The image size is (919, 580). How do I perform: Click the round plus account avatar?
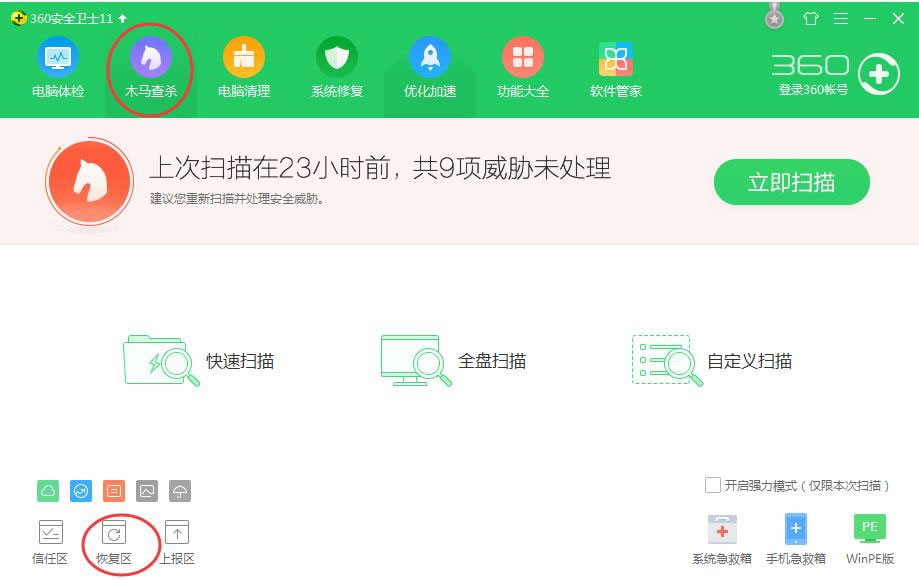click(x=879, y=74)
